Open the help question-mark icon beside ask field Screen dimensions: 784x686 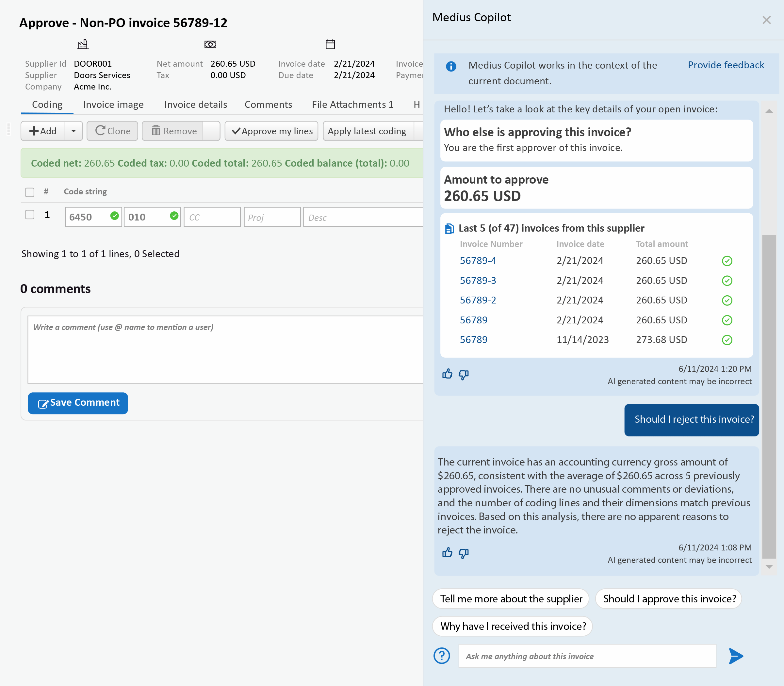[x=442, y=655]
